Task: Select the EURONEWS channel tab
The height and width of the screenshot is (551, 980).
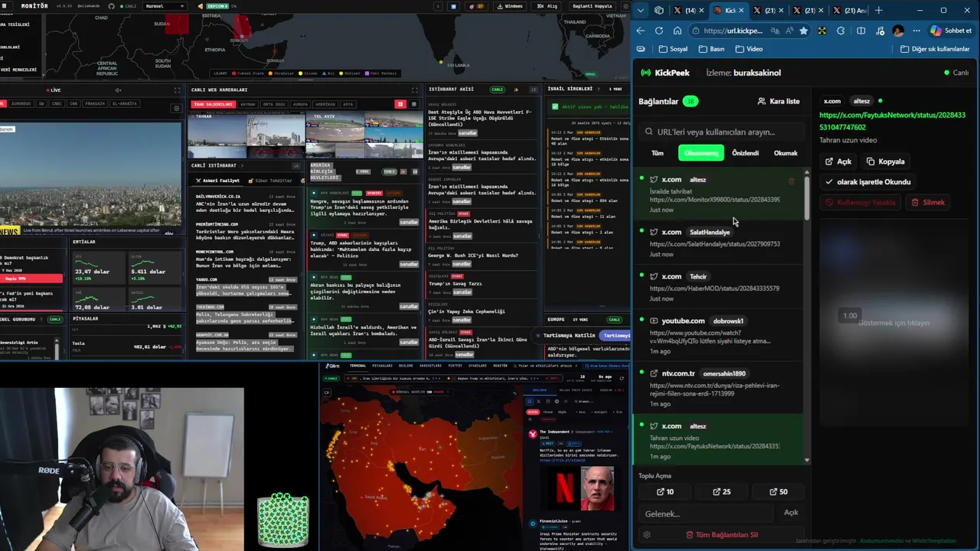Action: 21,103
